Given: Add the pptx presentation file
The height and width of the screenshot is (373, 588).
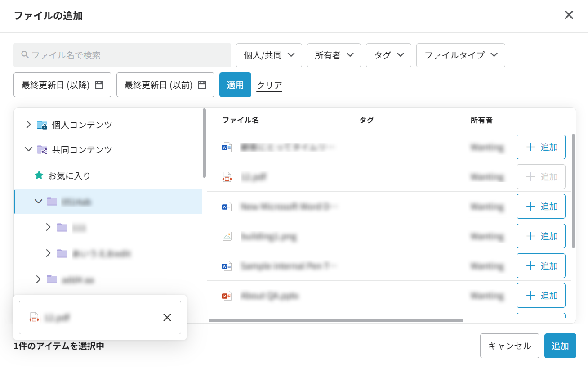Looking at the screenshot, I should (x=541, y=296).
